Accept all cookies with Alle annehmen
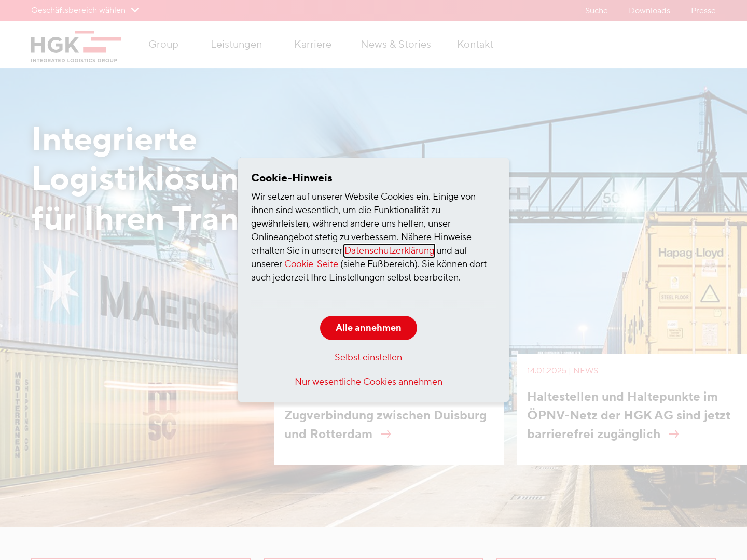747x560 pixels. [368, 328]
